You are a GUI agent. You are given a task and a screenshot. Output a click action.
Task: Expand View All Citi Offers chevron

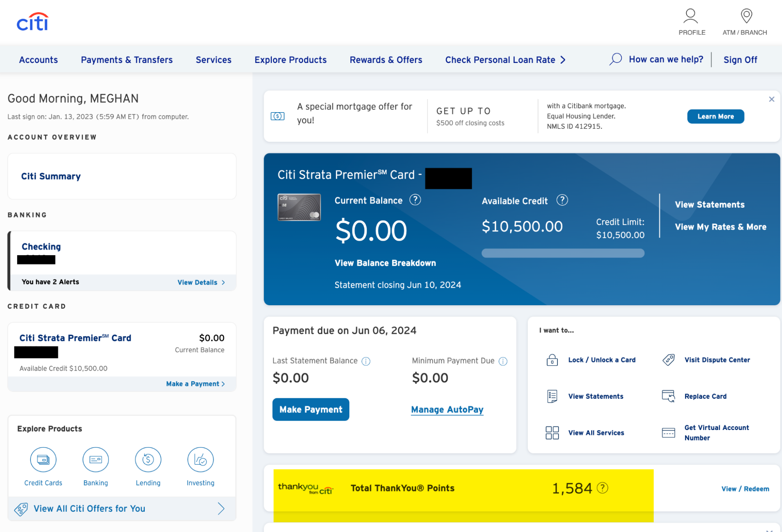click(x=221, y=509)
